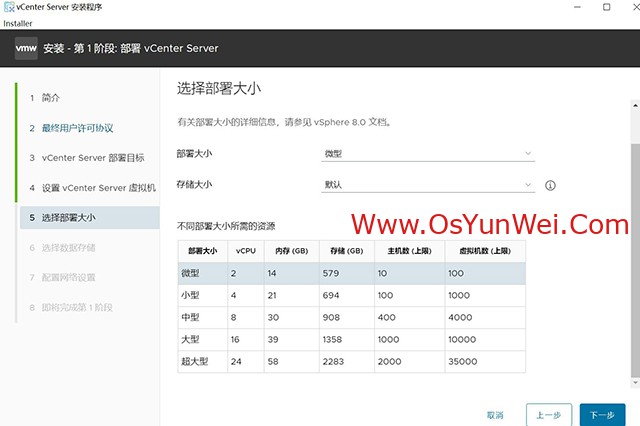
Task: Click the scrollbar down arrow
Action: tap(635, 383)
